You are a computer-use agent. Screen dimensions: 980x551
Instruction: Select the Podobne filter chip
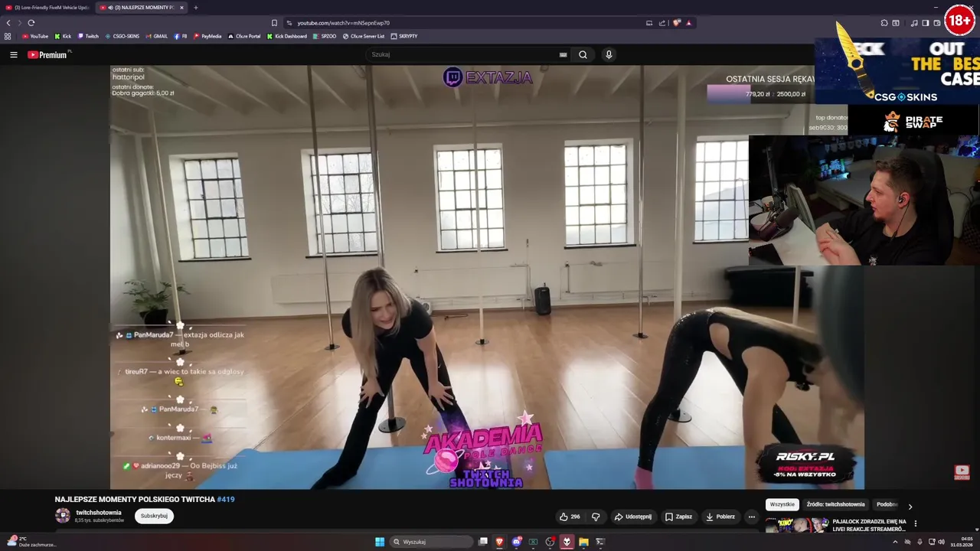coord(887,504)
